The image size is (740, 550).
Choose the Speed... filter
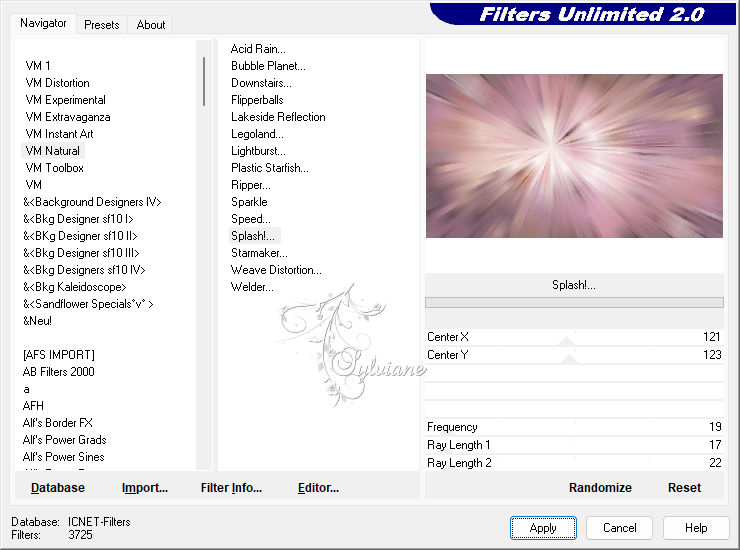[x=251, y=219]
